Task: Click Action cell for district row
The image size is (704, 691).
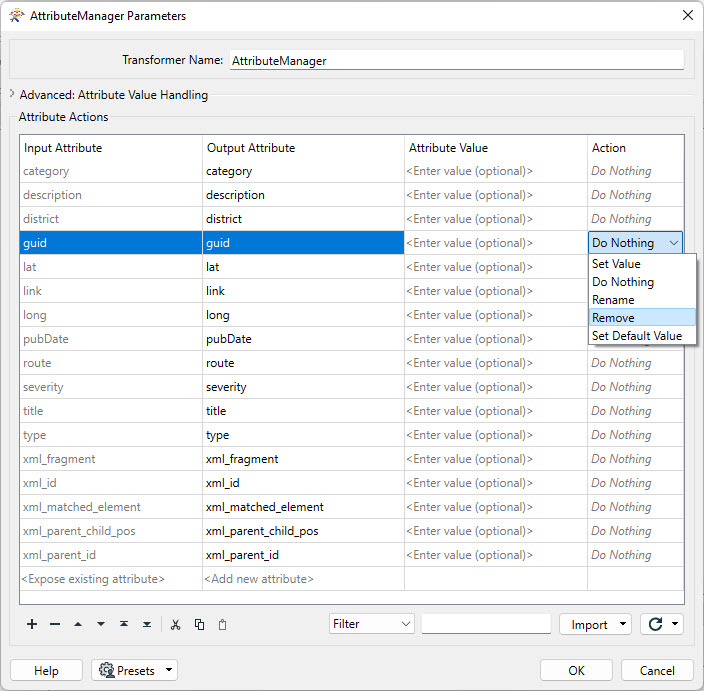Action: click(x=636, y=219)
